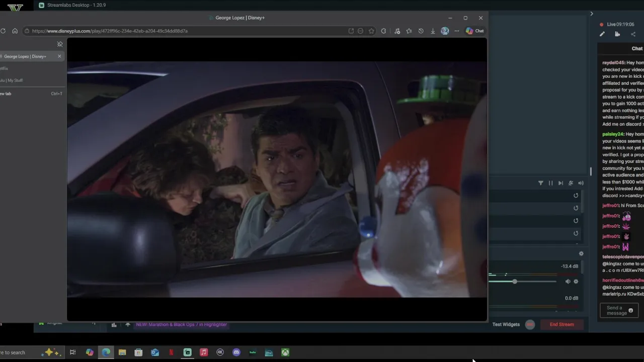Bookmark this page with the star icon
This screenshot has height=362, width=644.
coord(371,31)
